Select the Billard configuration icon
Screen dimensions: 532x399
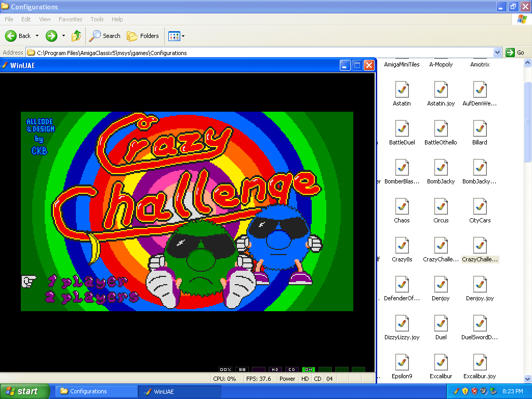coord(480,129)
